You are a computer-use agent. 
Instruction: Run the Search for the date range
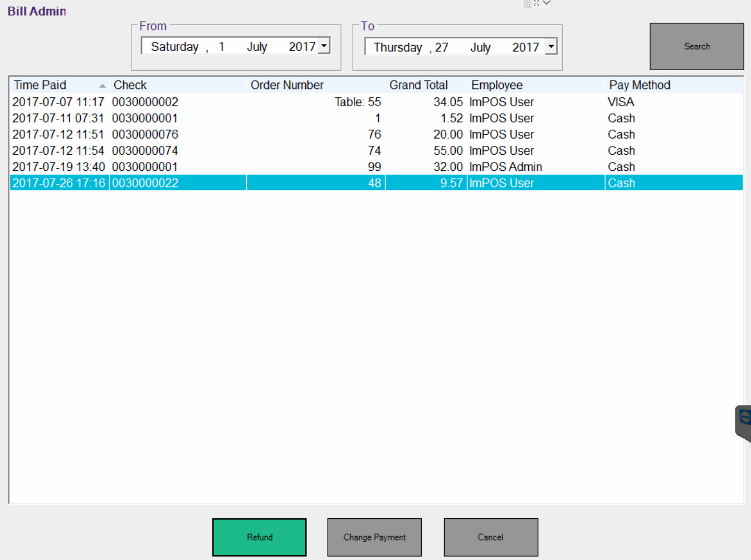pyautogui.click(x=697, y=46)
